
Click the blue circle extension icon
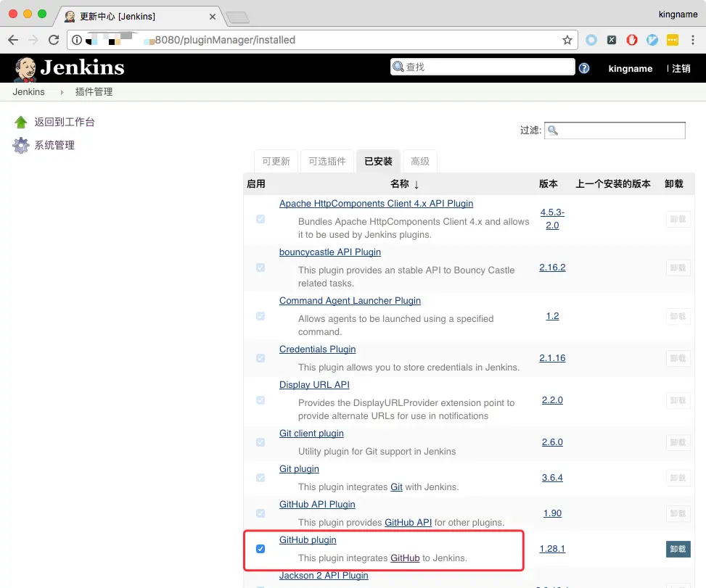[x=591, y=40]
